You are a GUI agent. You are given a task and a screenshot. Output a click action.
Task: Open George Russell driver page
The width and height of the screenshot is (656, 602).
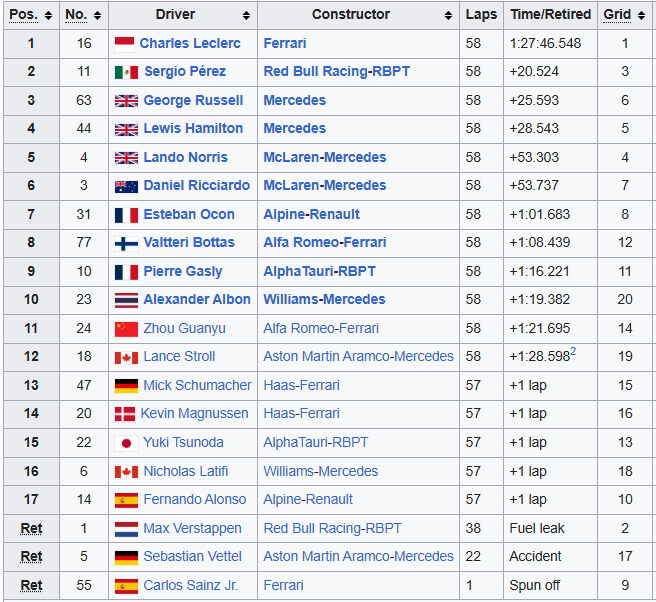[193, 100]
